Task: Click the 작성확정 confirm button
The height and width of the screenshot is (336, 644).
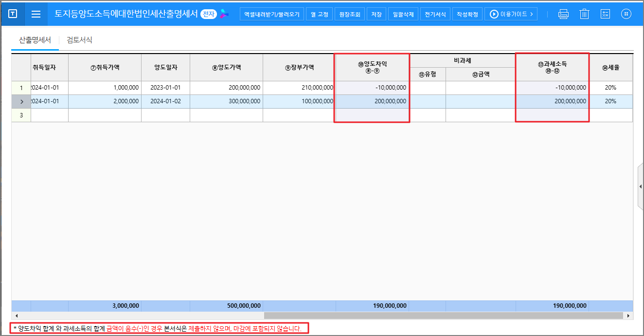Action: (467, 14)
